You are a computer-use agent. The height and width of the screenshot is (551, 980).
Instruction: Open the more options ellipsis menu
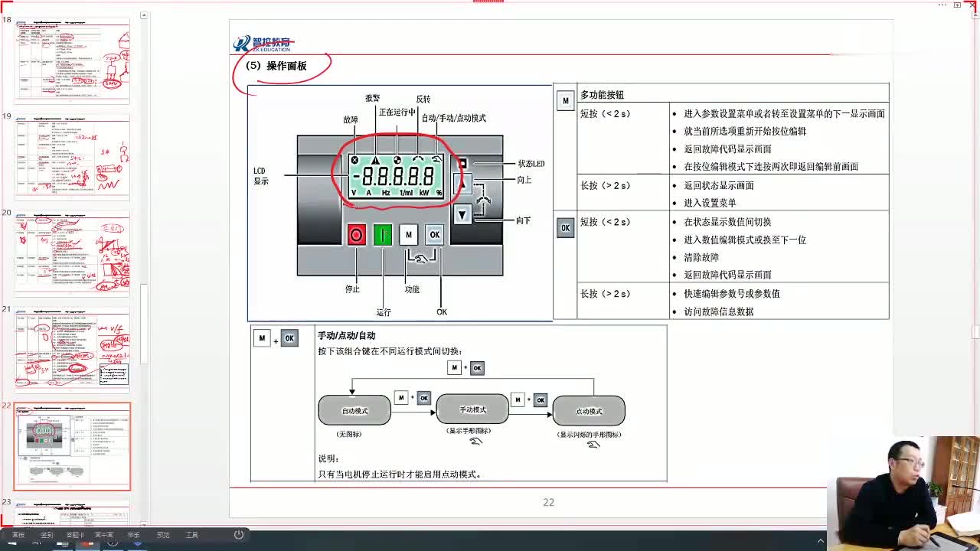(x=942, y=5)
